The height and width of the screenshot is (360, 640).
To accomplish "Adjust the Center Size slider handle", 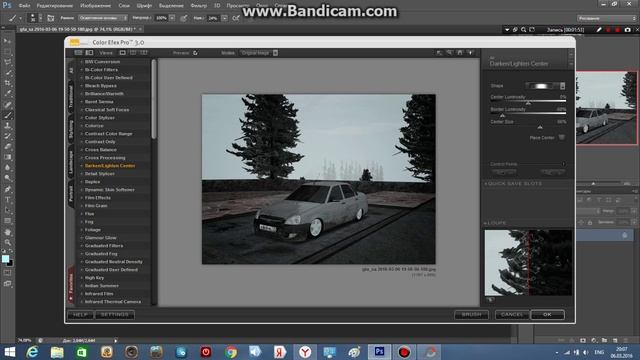I will pos(540,127).
